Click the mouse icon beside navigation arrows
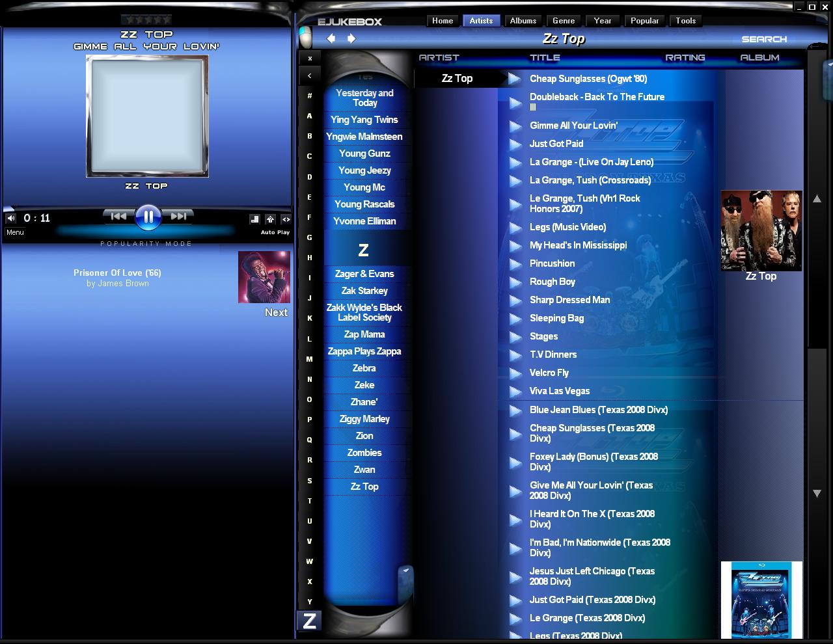This screenshot has width=833, height=644. pyautogui.click(x=305, y=37)
